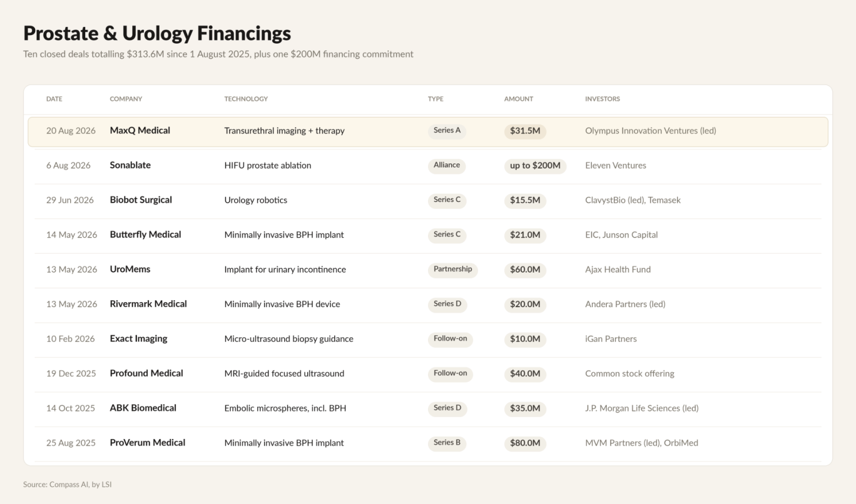Viewport: 856px width, 504px height.
Task: Click the 25 Aug 2025 date cell
Action: click(71, 442)
